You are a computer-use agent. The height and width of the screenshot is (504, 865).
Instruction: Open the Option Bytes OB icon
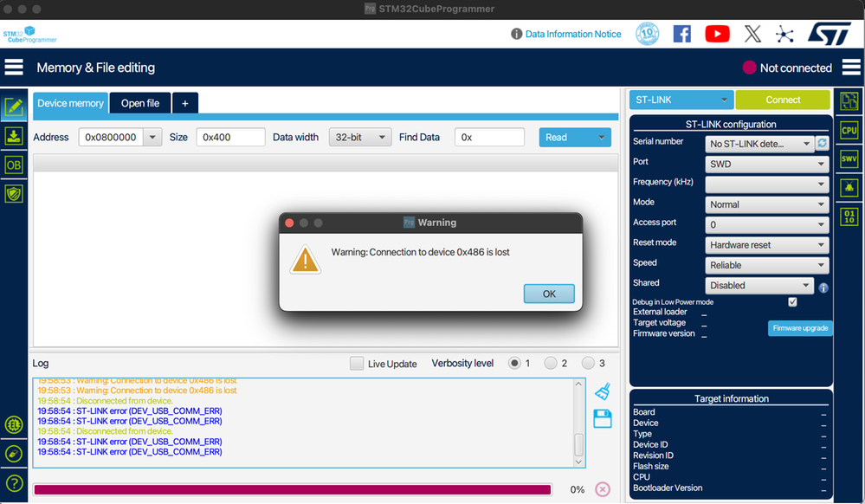(x=14, y=165)
